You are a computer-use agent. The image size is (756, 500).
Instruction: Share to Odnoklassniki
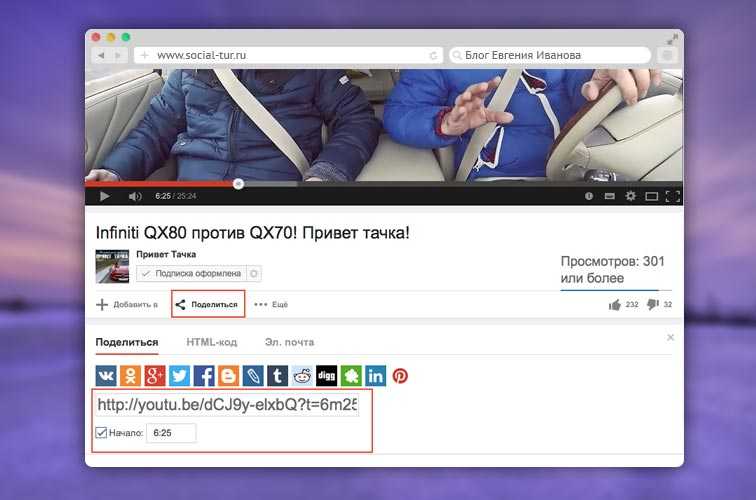click(130, 376)
